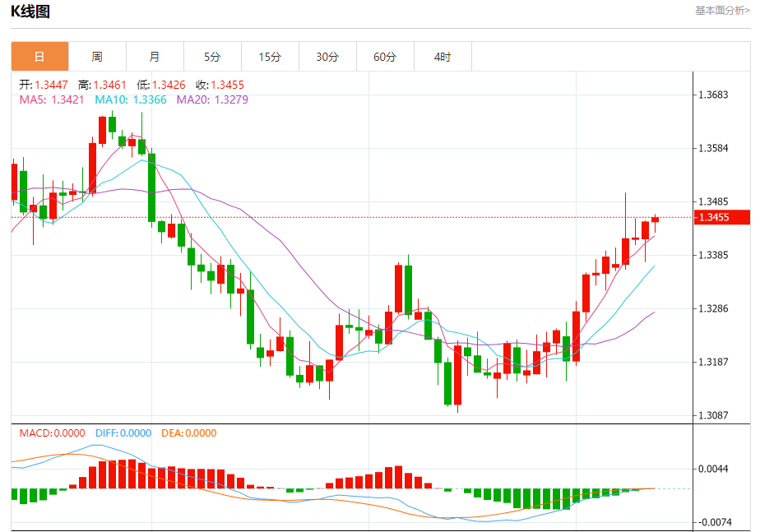This screenshot has width=760, height=532.
Task: Click the candle with the long upper wick near 1.3485
Action: (x=626, y=251)
